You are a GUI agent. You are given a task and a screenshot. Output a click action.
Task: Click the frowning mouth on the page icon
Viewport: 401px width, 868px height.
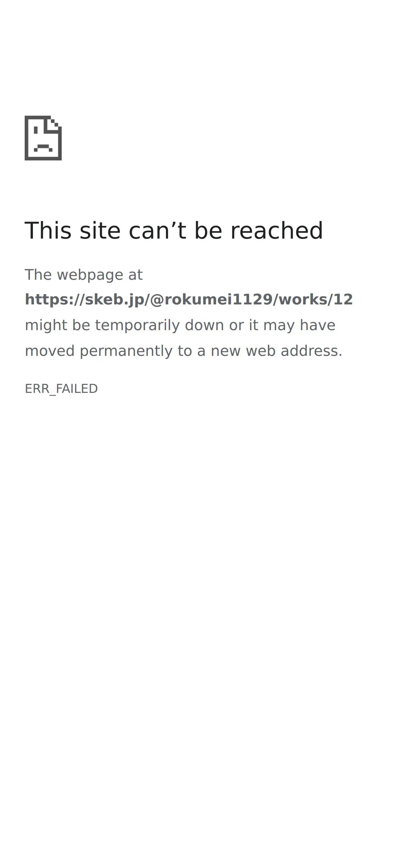click(43, 148)
